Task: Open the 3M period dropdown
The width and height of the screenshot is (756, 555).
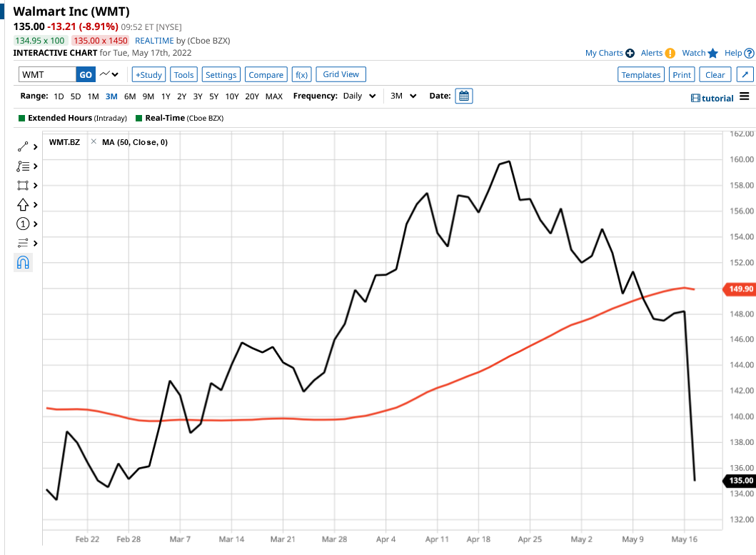Action: (x=403, y=96)
